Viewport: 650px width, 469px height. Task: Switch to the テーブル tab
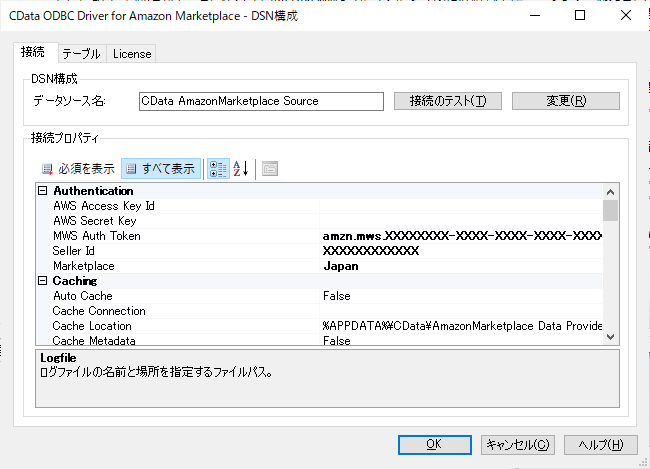(x=82, y=53)
